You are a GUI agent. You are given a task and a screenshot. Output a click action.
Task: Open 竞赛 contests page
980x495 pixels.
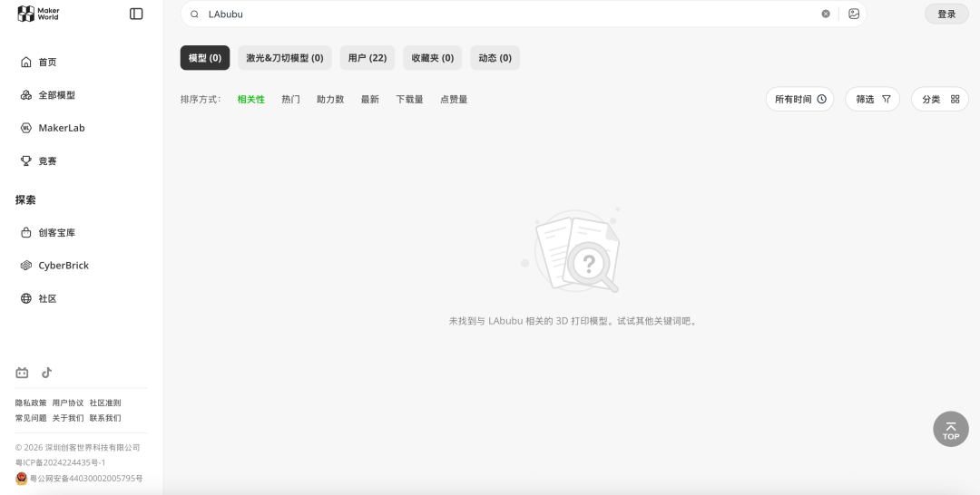[x=47, y=160]
